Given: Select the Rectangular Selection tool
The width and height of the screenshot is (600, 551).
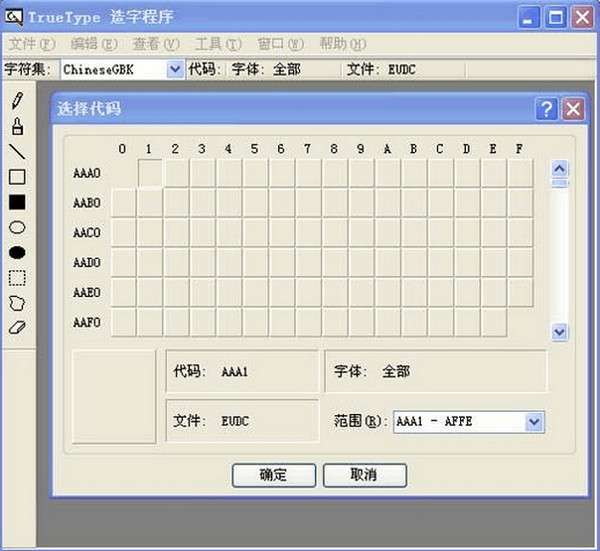Looking at the screenshot, I should (17, 278).
